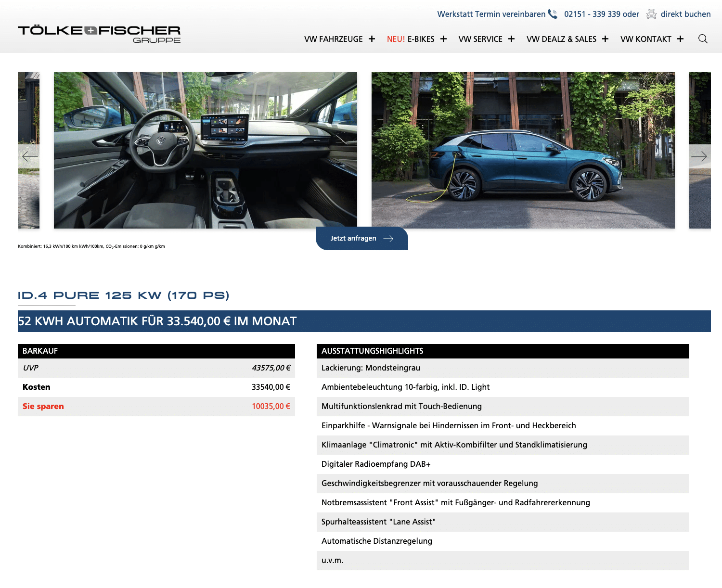Click the Tölke+Fischer Gruppe logo
The height and width of the screenshot is (588, 722).
99,34
